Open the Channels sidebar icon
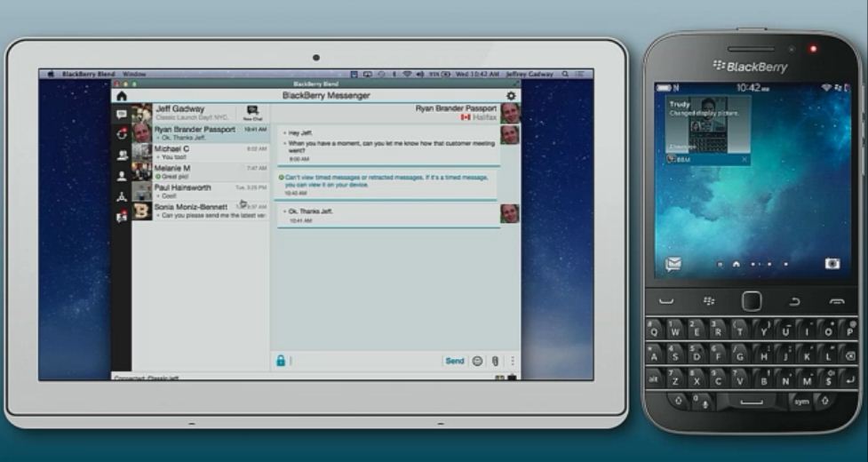868x462 pixels. pyautogui.click(x=122, y=196)
